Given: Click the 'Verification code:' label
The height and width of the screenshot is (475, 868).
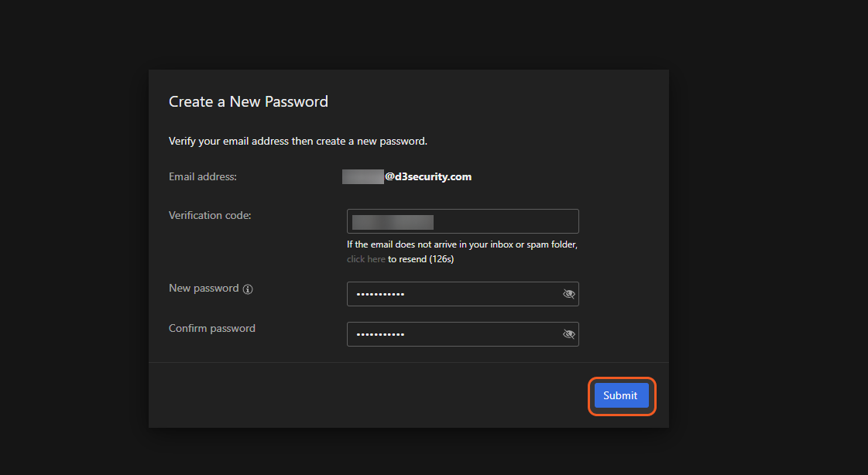Looking at the screenshot, I should pos(210,215).
